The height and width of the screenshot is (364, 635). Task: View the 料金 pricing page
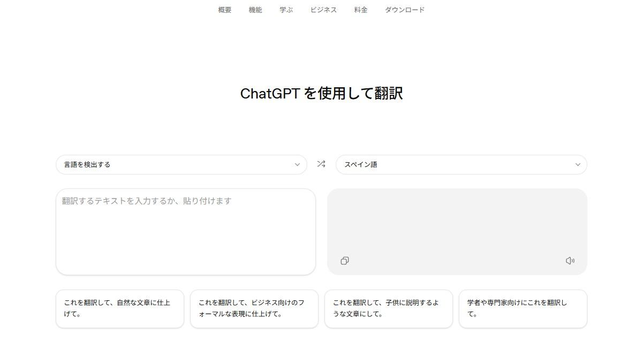361,10
